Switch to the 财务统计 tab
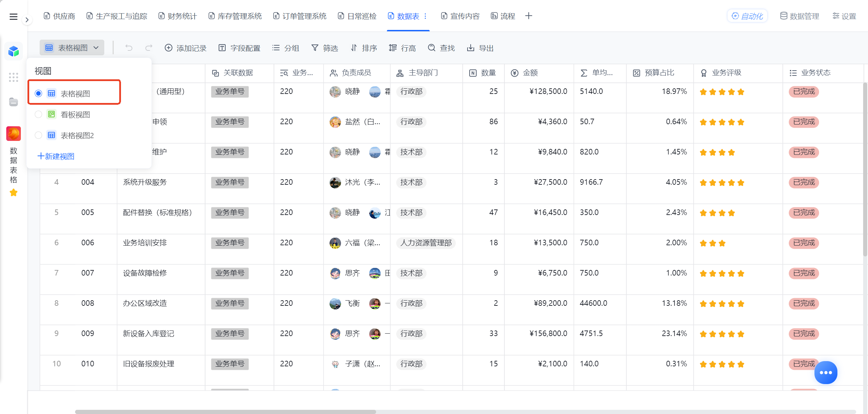 [178, 16]
